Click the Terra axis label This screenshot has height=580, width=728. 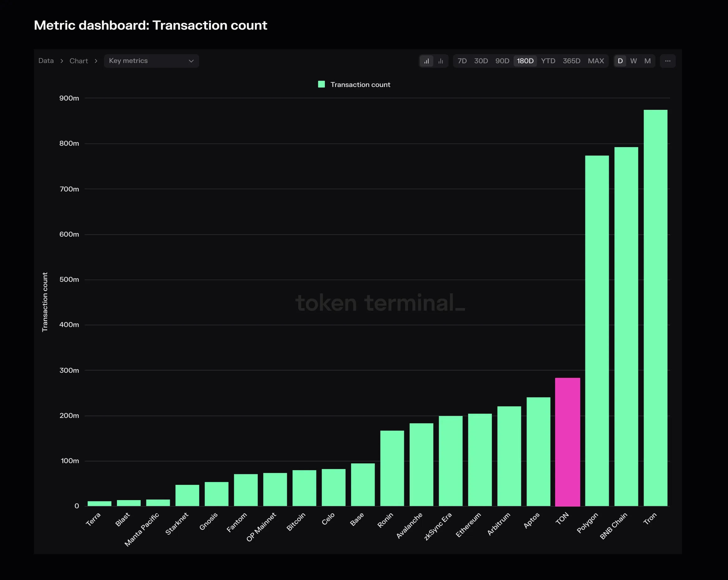point(93,519)
